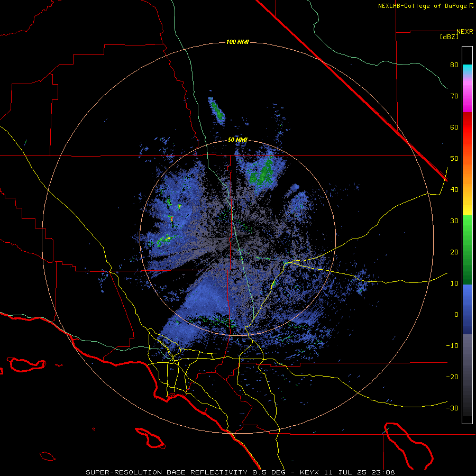
Task: Click the 80 value on the dBZ scale
Action: [x=454, y=65]
